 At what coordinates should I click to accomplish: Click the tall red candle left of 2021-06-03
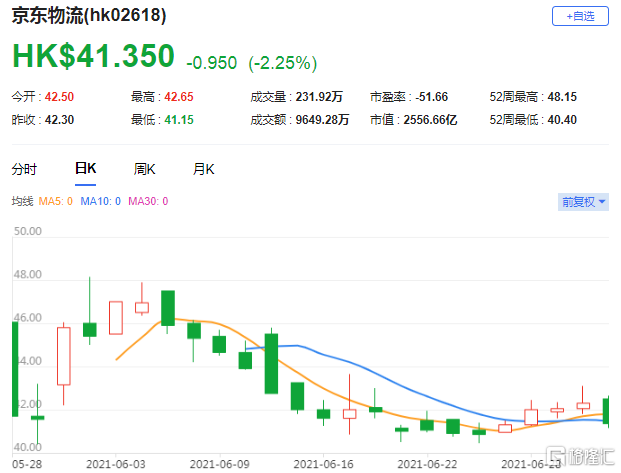64,356
